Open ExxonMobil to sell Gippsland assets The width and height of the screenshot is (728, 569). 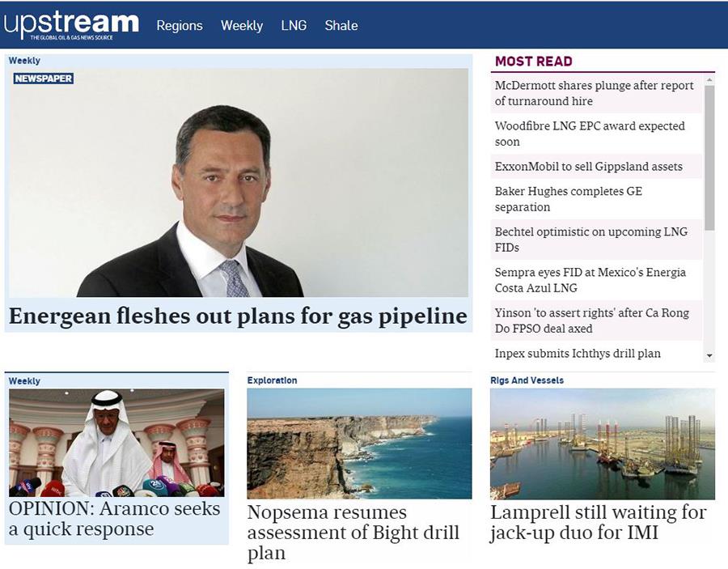588,167
